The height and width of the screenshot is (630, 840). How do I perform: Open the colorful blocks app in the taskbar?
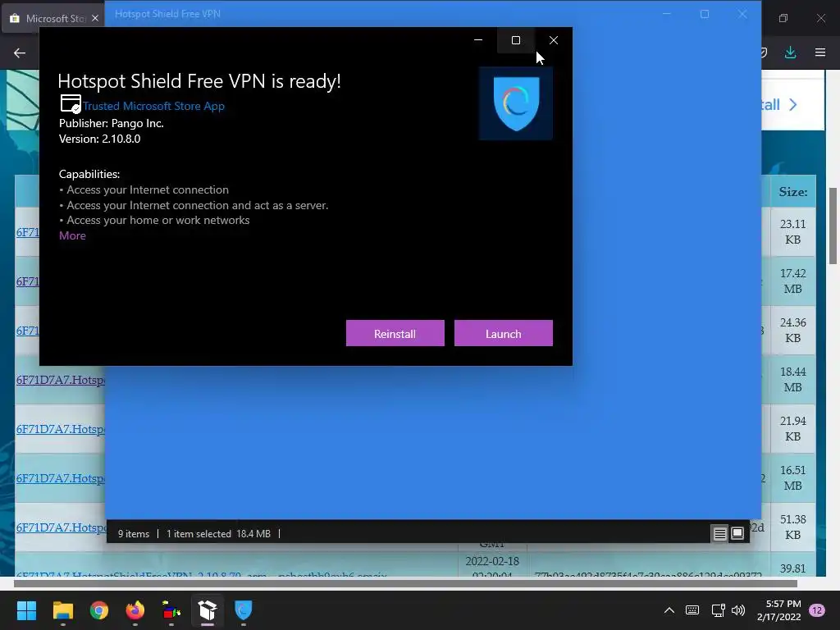click(x=171, y=610)
